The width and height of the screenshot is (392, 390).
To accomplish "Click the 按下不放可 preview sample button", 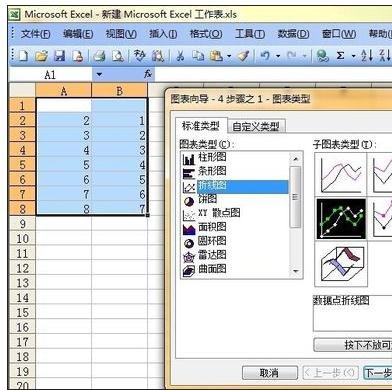I will tap(353, 345).
